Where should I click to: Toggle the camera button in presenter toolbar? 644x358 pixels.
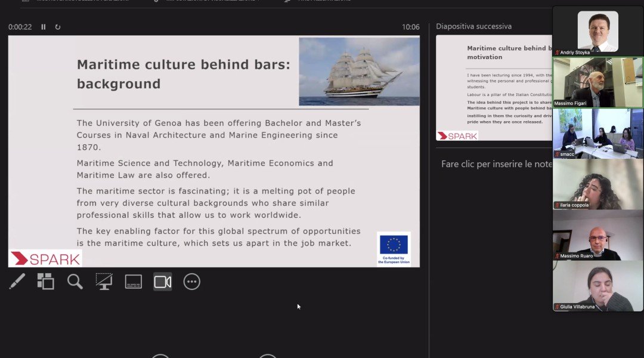(162, 282)
